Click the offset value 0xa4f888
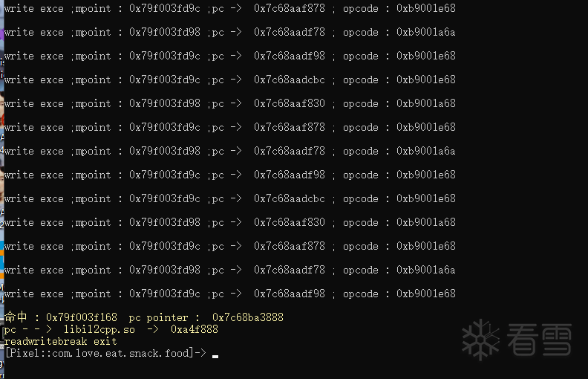The height and width of the screenshot is (379, 588). click(195, 329)
